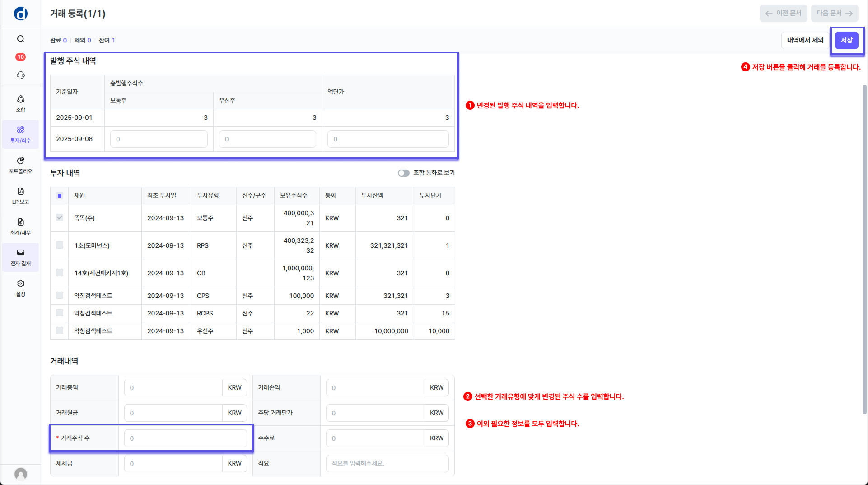This screenshot has height=485, width=868.
Task: Check the 14호(세컨패키지1호) row checkbox
Action: click(60, 273)
